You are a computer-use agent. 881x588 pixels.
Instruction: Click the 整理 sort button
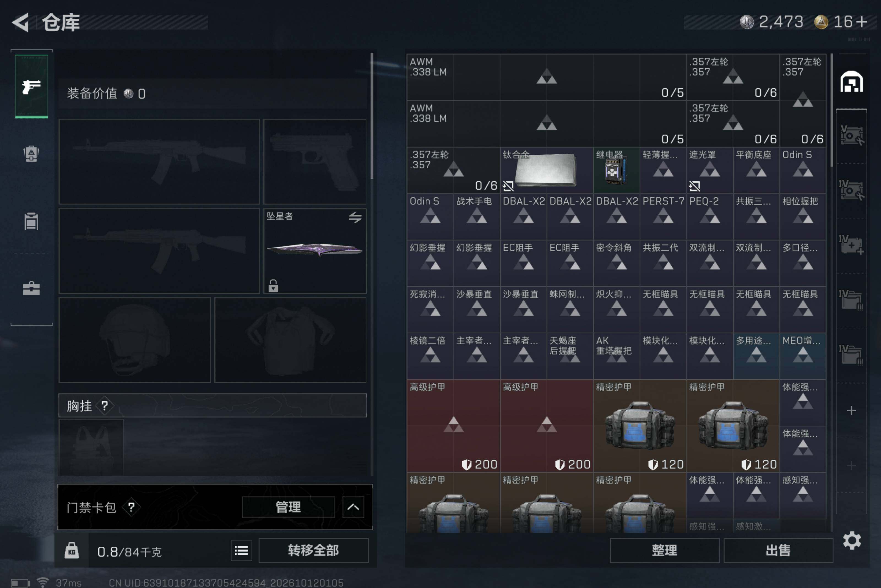click(664, 550)
